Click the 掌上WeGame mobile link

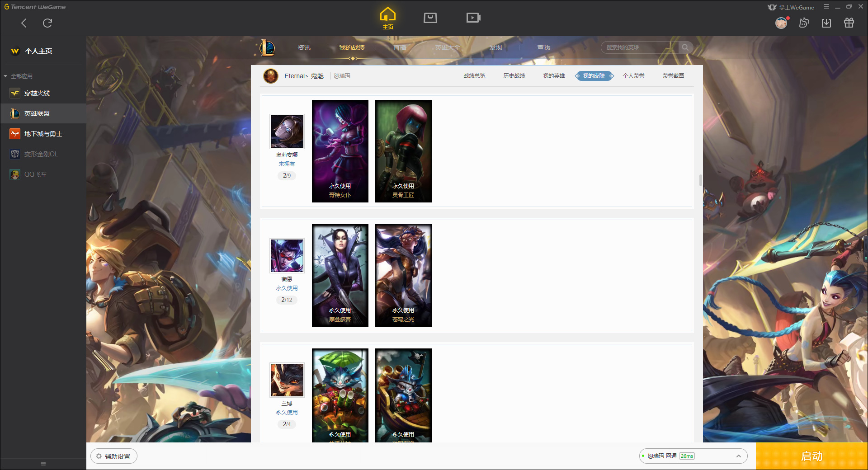pos(791,7)
